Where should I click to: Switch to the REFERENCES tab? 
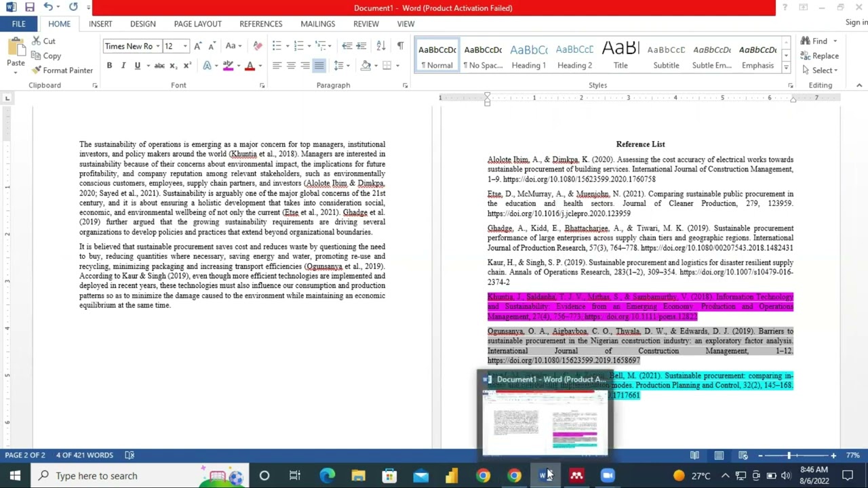pos(260,24)
